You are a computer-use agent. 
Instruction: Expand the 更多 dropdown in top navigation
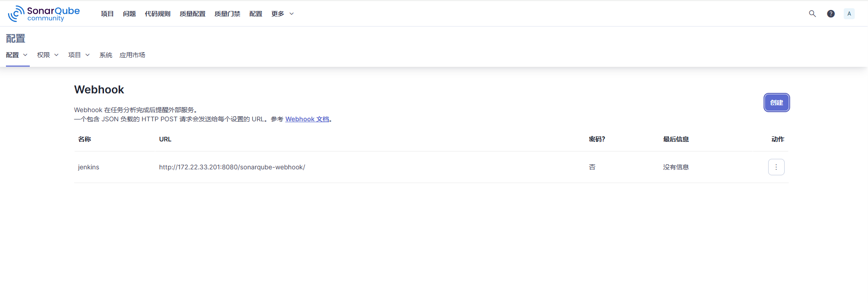[282, 14]
